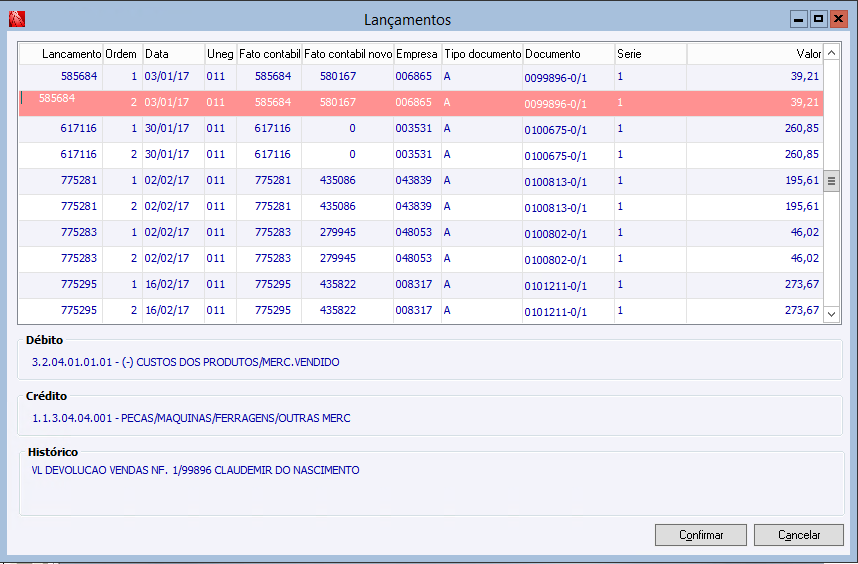Click the Cancelar button

[799, 535]
